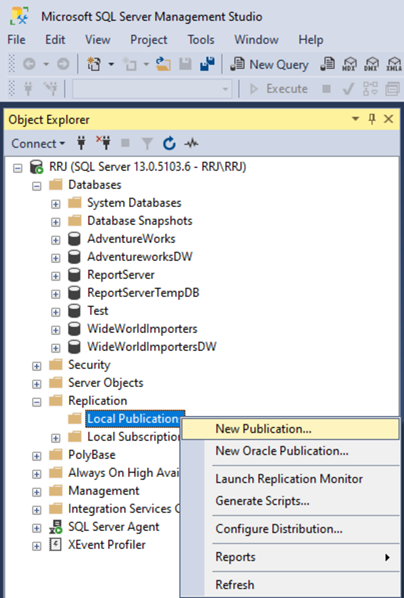
Task: Choose New Publication... from context menu
Action: click(290, 429)
